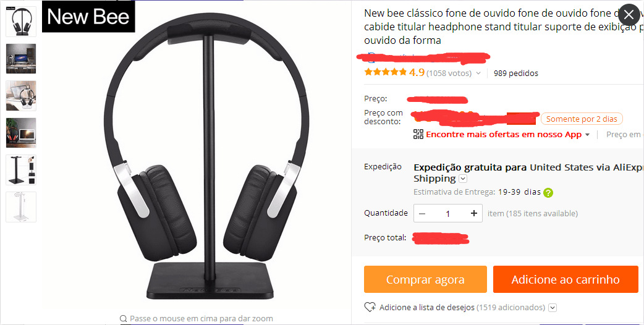Click the 'Adicione ao carrinho' button
Image resolution: width=644 pixels, height=325 pixels.
pyautogui.click(x=566, y=279)
